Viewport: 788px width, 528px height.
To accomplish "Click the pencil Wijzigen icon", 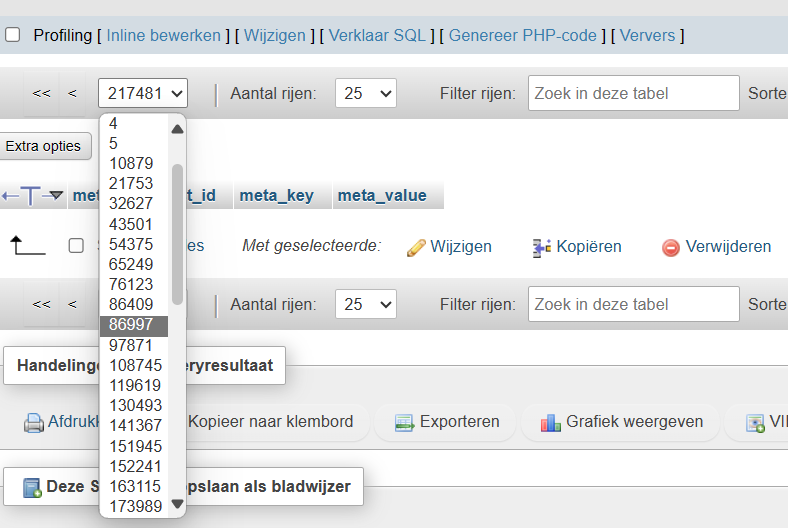I will click(x=416, y=247).
